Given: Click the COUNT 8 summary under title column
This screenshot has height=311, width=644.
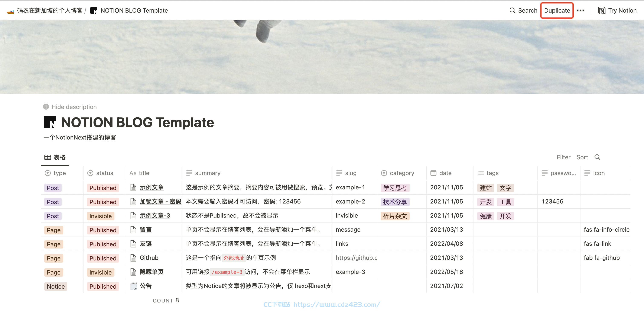Looking at the screenshot, I should pos(166,300).
